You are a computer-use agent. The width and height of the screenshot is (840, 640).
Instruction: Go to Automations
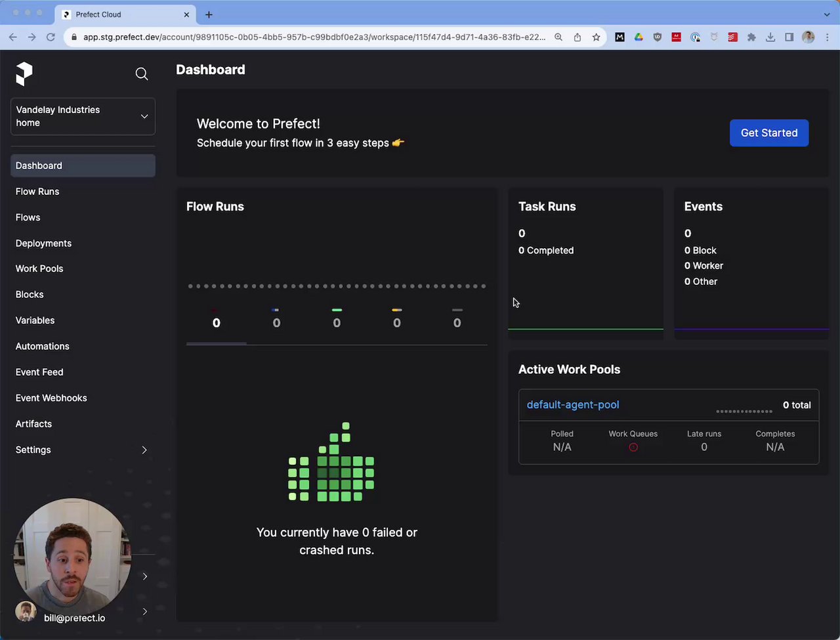(x=43, y=347)
